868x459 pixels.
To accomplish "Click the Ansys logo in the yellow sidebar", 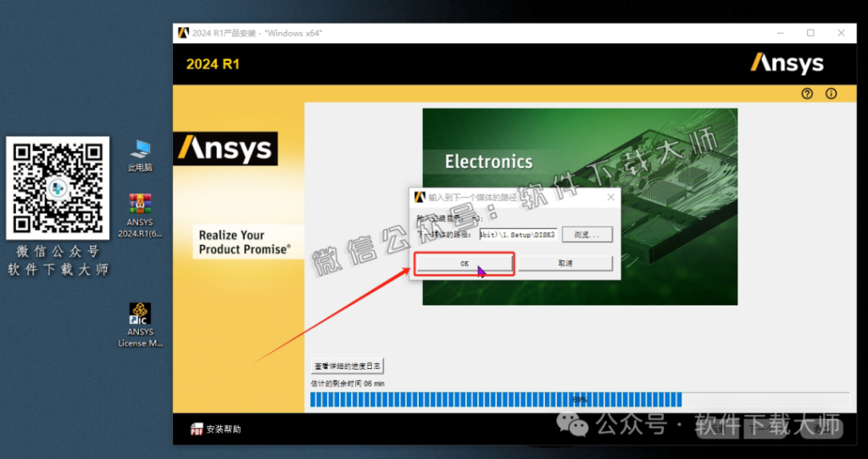I will (x=225, y=148).
